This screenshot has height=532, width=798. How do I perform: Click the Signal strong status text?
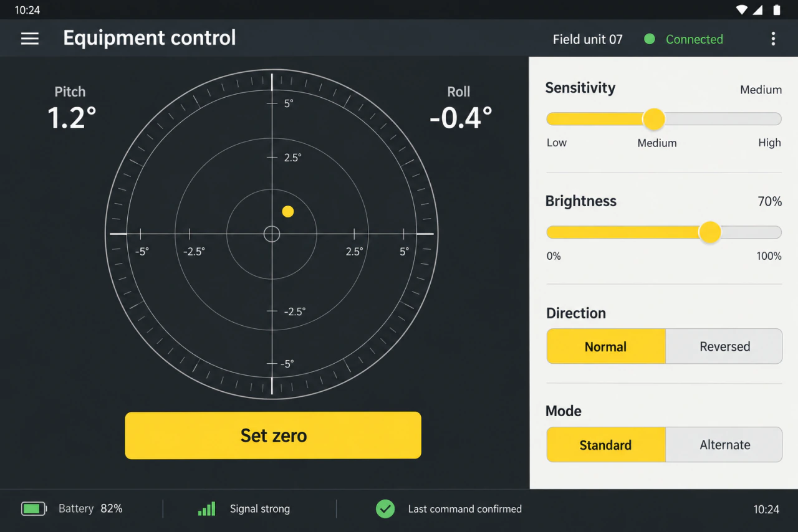(260, 509)
